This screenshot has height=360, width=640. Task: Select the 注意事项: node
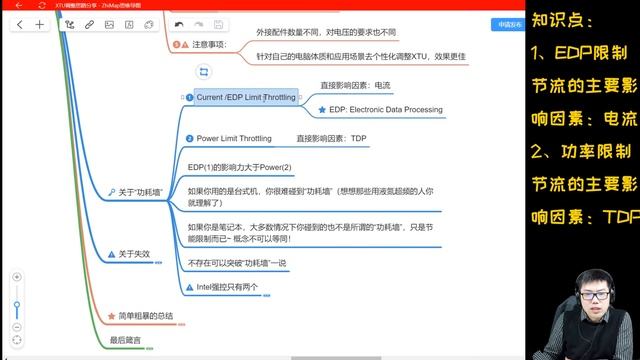[x=209, y=44]
